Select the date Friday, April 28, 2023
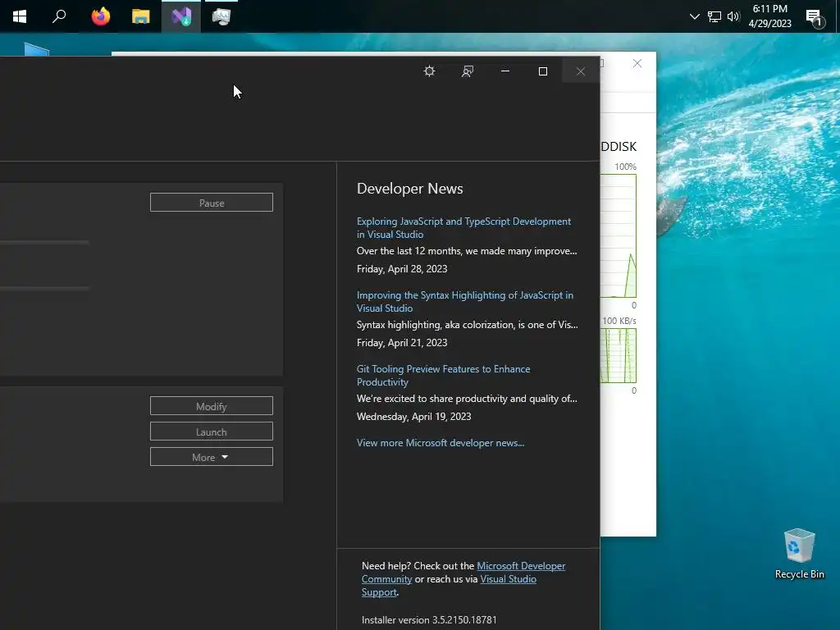This screenshot has height=630, width=840. 402,269
